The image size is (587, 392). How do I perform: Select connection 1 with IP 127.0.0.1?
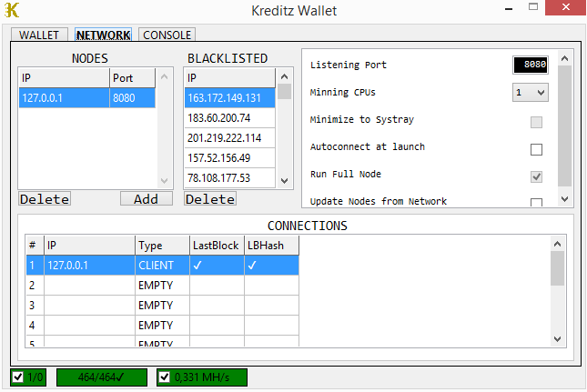[163, 266]
